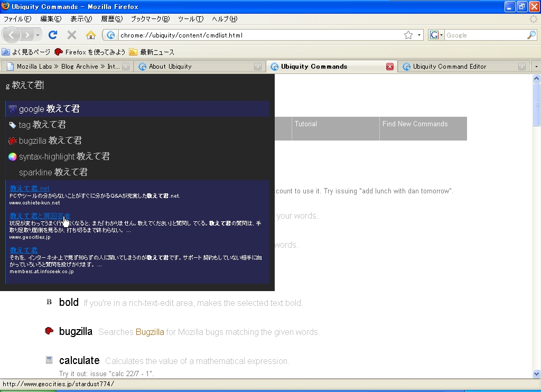The width and height of the screenshot is (541, 392).
Task: Open the recent pages history dropdown arrow
Action: [38, 35]
